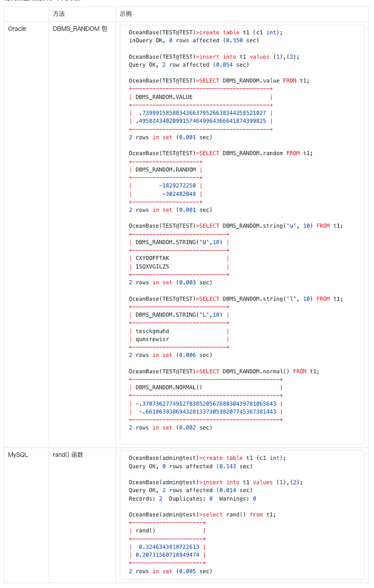The image size is (374, 588).
Task: Click the result string tesckgmuhd
Action: click(x=152, y=331)
